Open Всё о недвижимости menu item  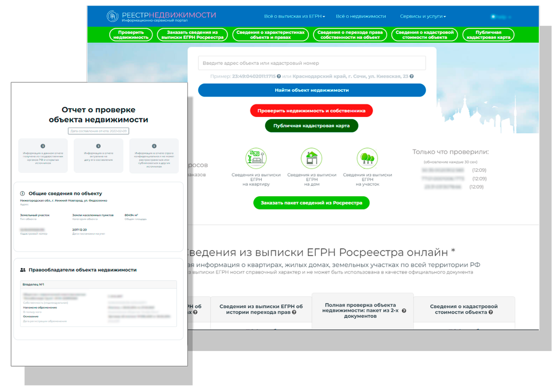coord(361,16)
